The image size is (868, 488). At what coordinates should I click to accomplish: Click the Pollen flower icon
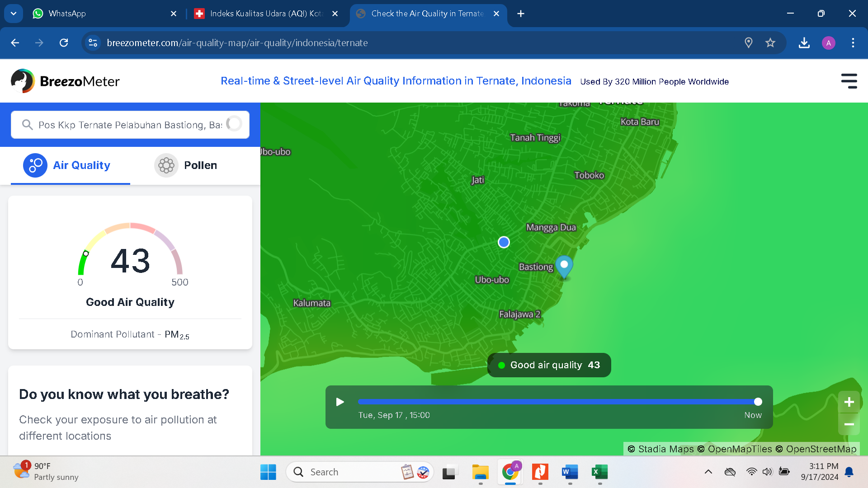tap(166, 165)
